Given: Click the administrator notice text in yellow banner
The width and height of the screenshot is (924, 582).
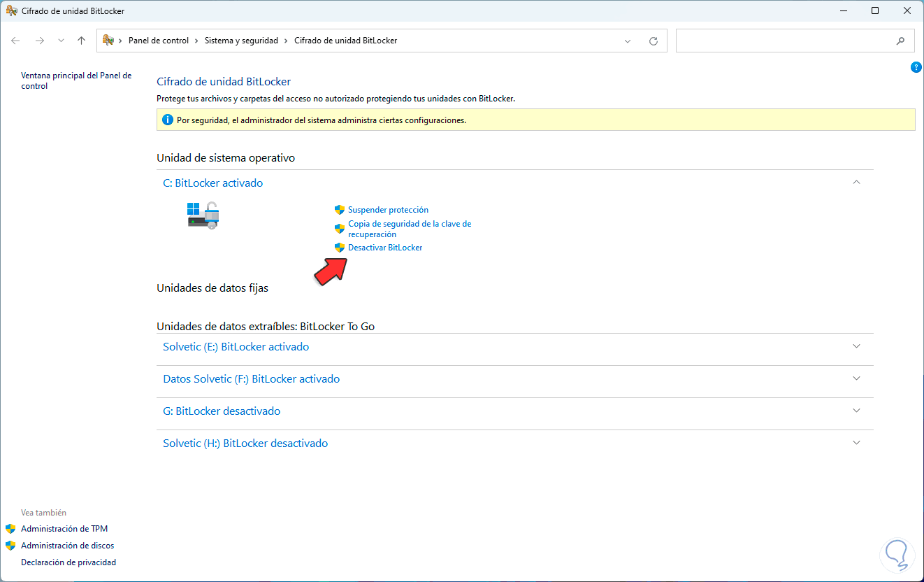Looking at the screenshot, I should coord(322,120).
